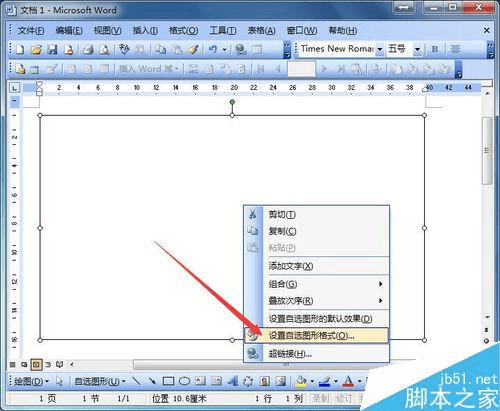Switch to Normal view
Viewport: 500px width, 411px height.
pos(13,364)
